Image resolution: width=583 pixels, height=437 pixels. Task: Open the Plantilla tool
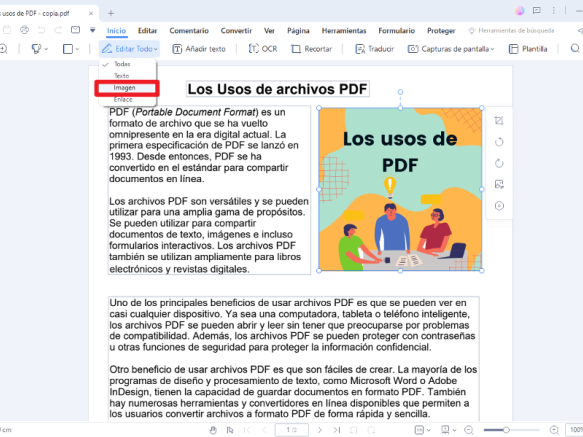pos(528,49)
